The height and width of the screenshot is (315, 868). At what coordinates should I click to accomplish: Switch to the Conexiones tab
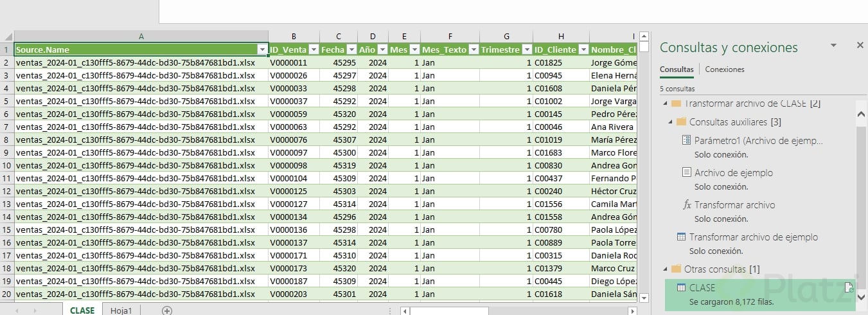pos(725,69)
